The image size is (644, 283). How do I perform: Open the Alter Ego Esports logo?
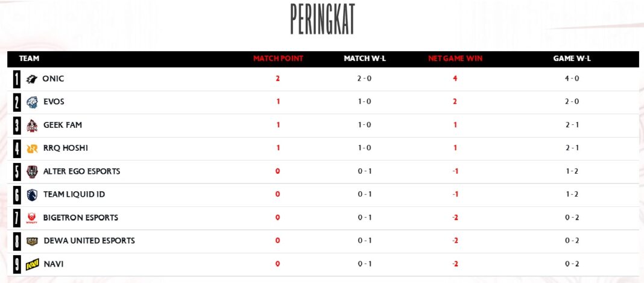[32, 172]
